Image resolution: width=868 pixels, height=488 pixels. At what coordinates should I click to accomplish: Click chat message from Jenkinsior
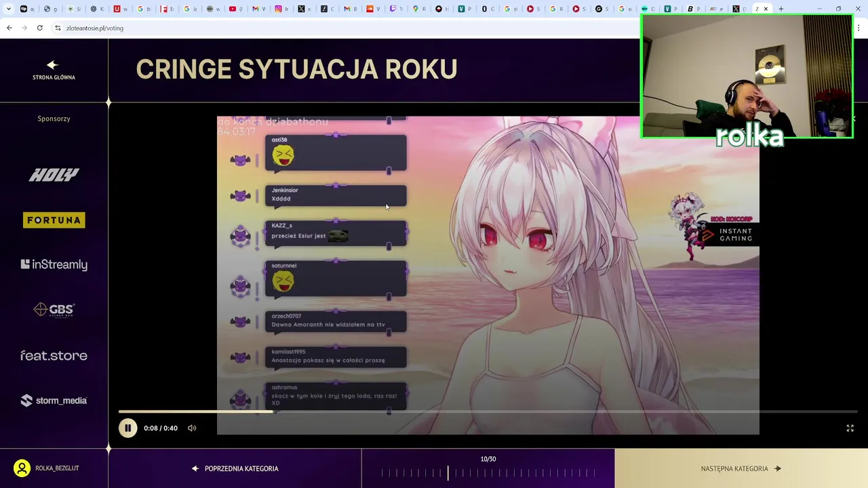point(336,195)
